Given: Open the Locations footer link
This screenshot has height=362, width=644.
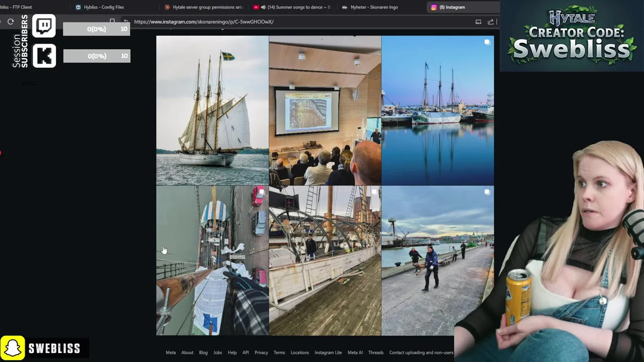Looking at the screenshot, I should point(300,352).
